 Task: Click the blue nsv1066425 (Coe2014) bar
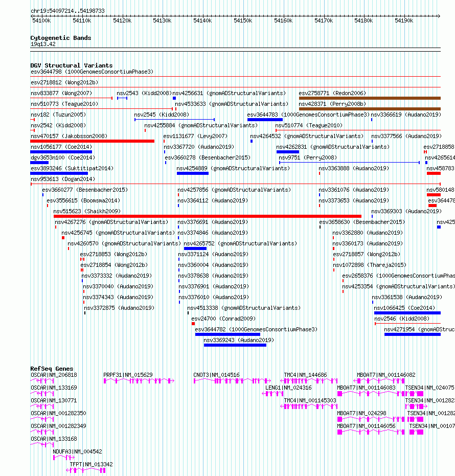pos(407,313)
